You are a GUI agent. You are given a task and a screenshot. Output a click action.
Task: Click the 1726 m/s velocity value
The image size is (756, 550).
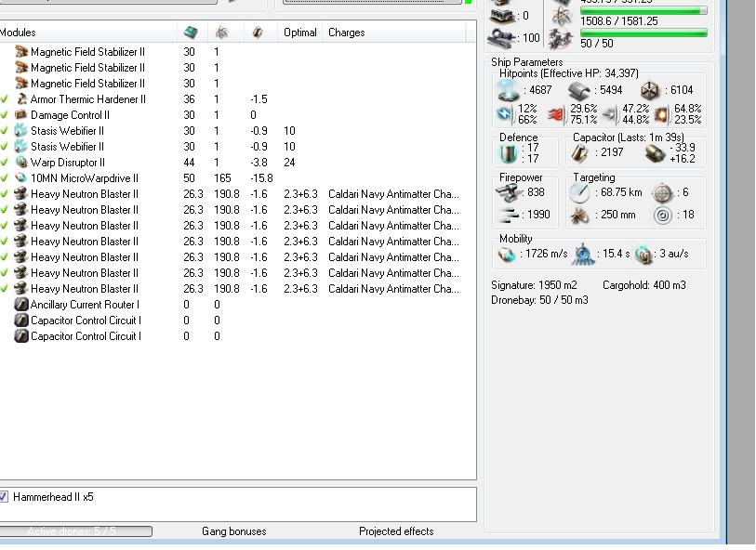(546, 254)
